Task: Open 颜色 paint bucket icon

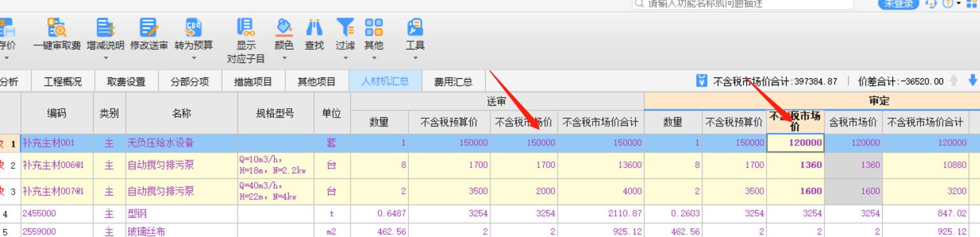Action: click(284, 27)
